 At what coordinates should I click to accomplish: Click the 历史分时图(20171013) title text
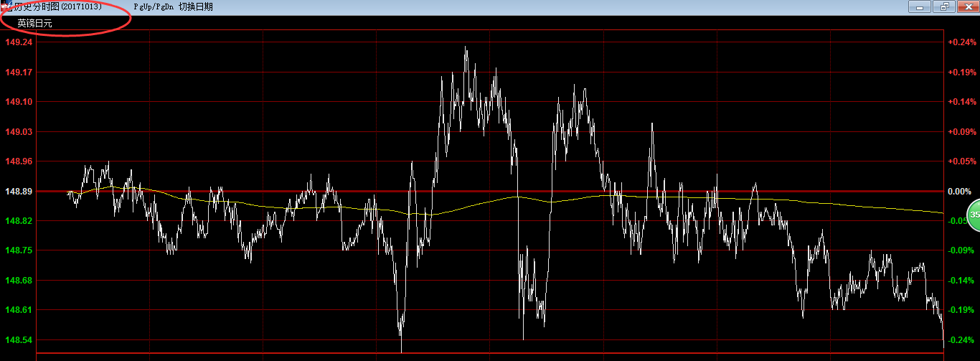pos(60,6)
